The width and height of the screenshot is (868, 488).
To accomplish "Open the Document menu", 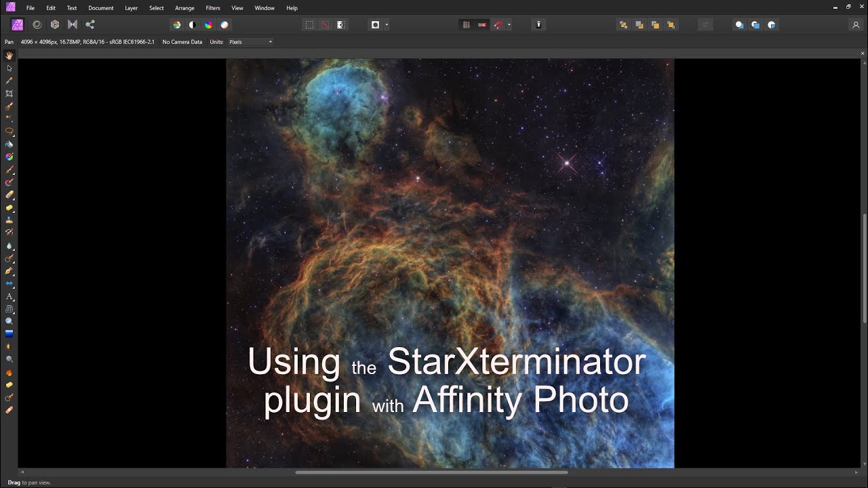I will click(x=101, y=8).
